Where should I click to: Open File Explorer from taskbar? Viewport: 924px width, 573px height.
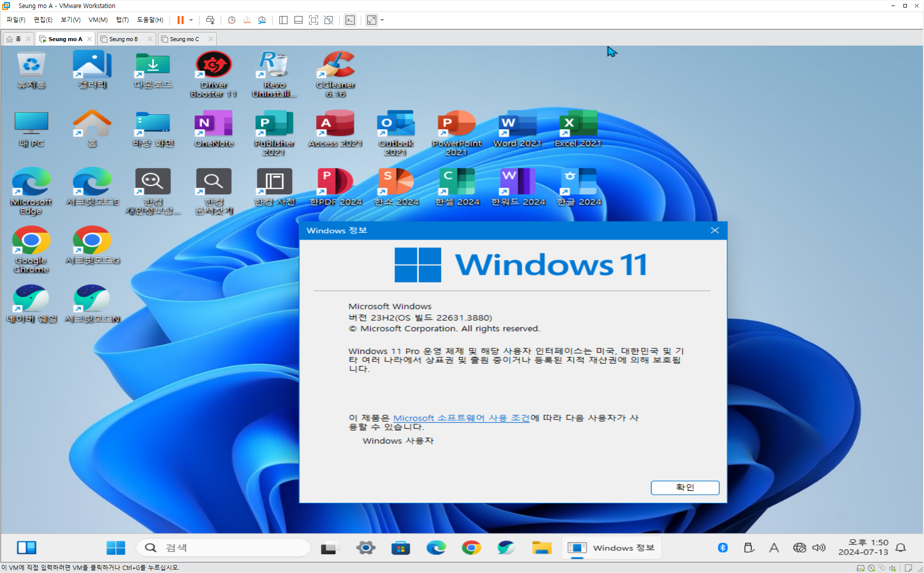[542, 547]
